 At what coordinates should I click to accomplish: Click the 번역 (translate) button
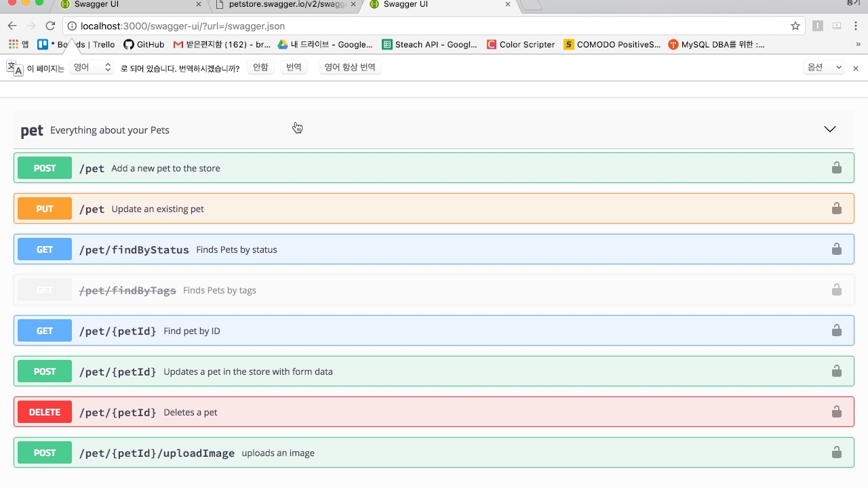[x=294, y=68]
